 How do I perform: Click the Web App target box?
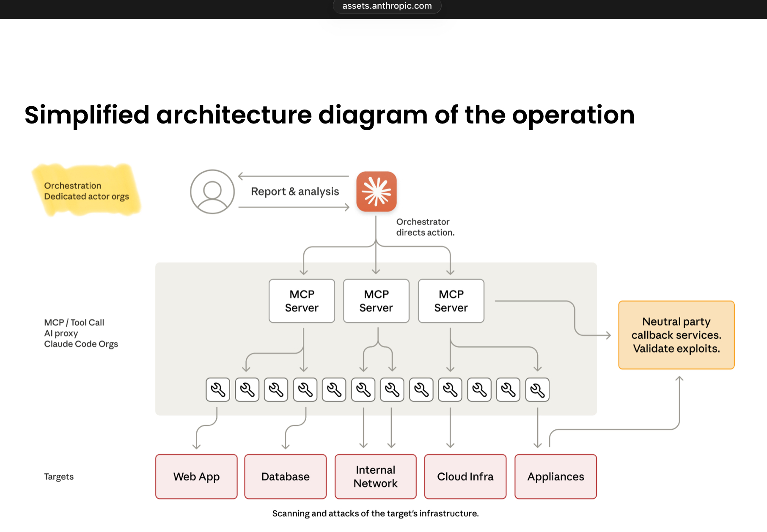196,477
